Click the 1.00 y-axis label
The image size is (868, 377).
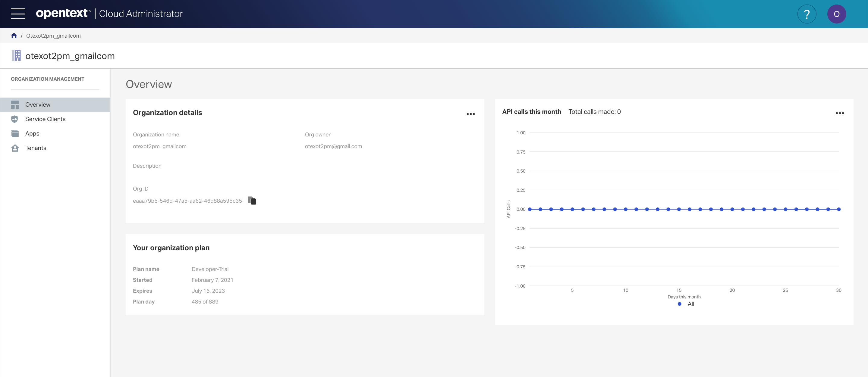[x=520, y=132]
